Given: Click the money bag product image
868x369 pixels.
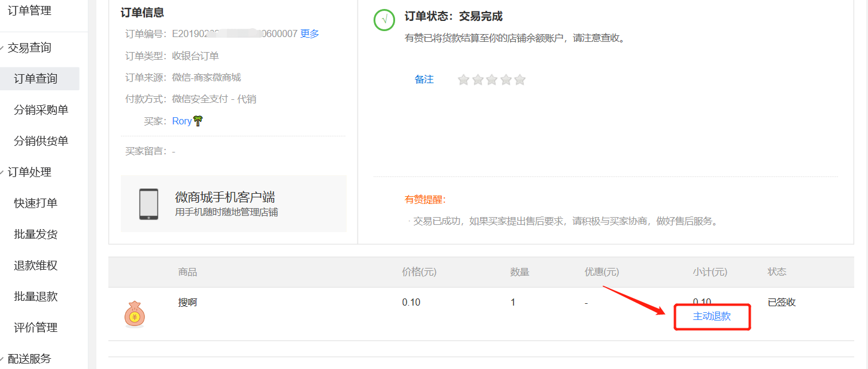Looking at the screenshot, I should (x=134, y=314).
